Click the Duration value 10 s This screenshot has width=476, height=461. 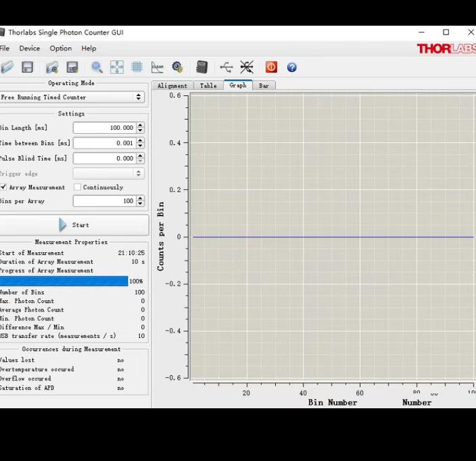138,262
